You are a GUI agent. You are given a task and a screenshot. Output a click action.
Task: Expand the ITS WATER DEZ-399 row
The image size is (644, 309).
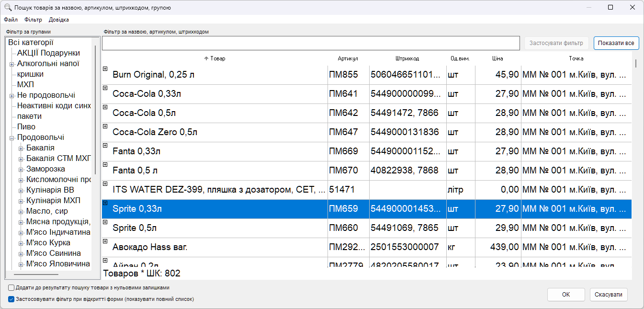coord(105,183)
